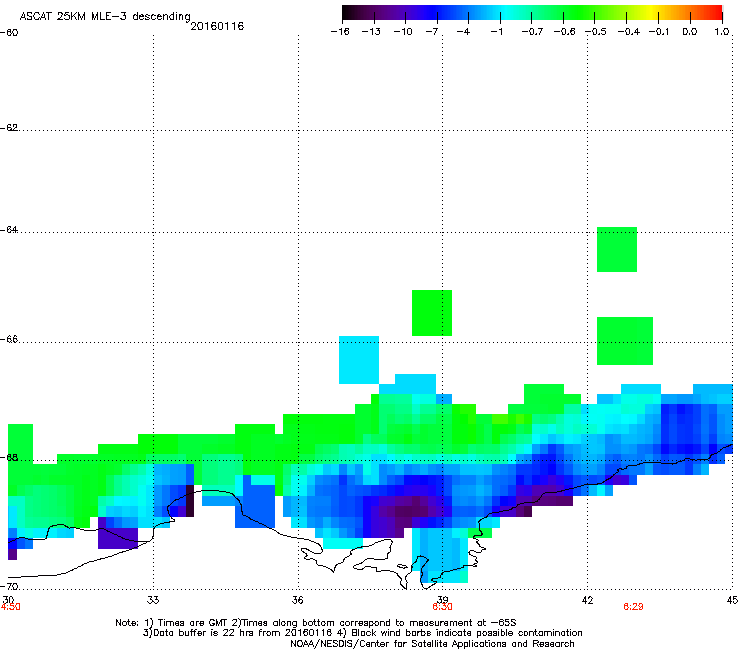Click the green data block crossing longitude 39
740x650 pixels.
pos(432,313)
